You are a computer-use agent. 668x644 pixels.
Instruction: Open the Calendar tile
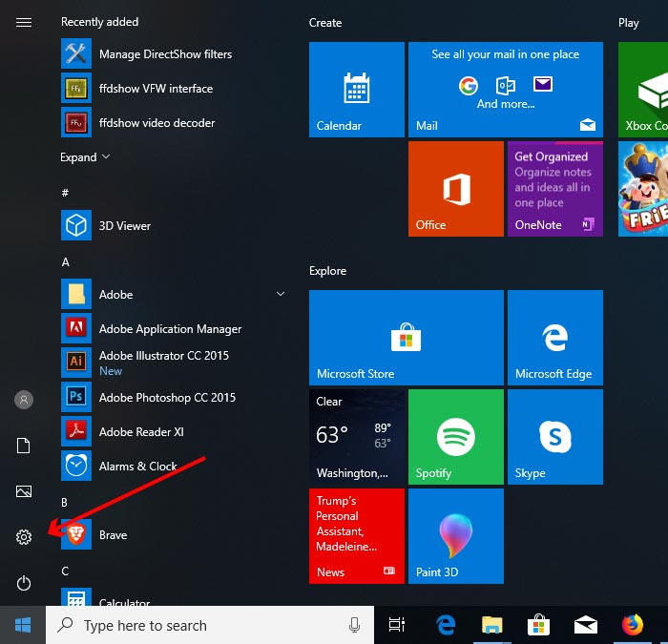pyautogui.click(x=357, y=90)
